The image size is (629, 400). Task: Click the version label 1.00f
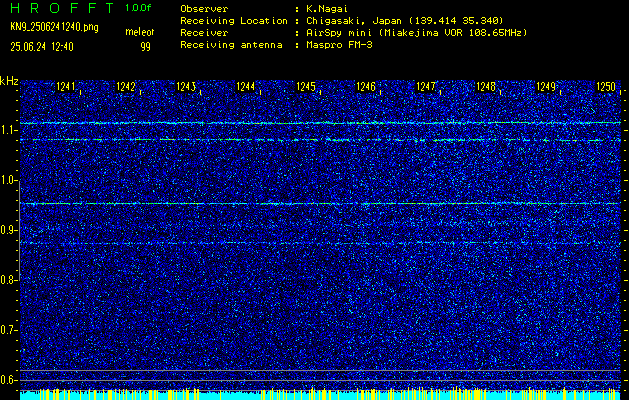coord(138,8)
